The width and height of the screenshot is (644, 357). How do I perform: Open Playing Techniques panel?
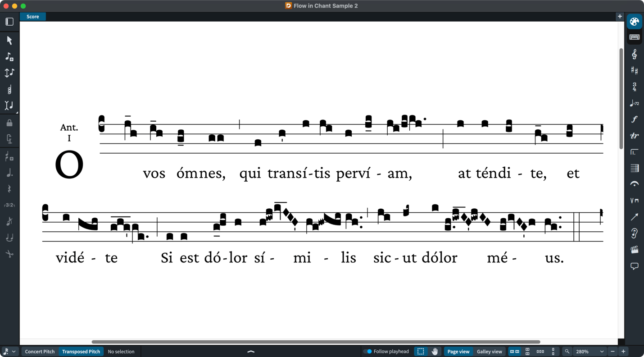tap(635, 201)
